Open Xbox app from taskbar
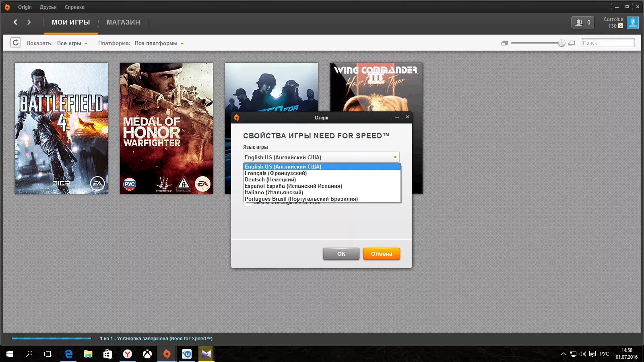This screenshot has width=644, height=362. click(x=147, y=354)
